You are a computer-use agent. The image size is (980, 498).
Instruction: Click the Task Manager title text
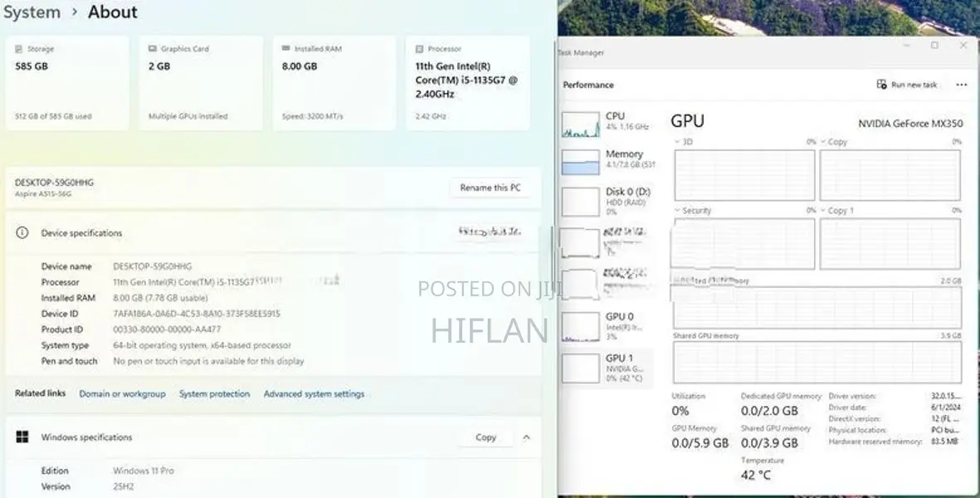coord(581,52)
